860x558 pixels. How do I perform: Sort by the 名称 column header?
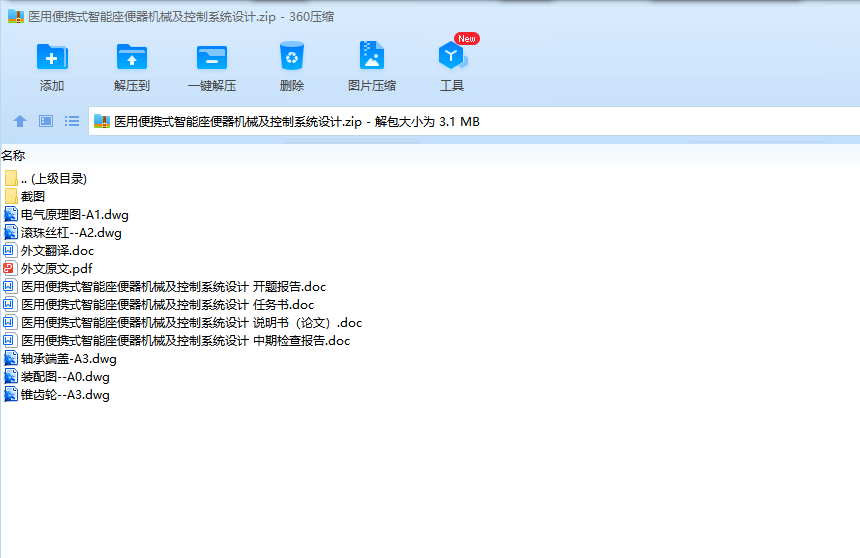click(x=13, y=156)
